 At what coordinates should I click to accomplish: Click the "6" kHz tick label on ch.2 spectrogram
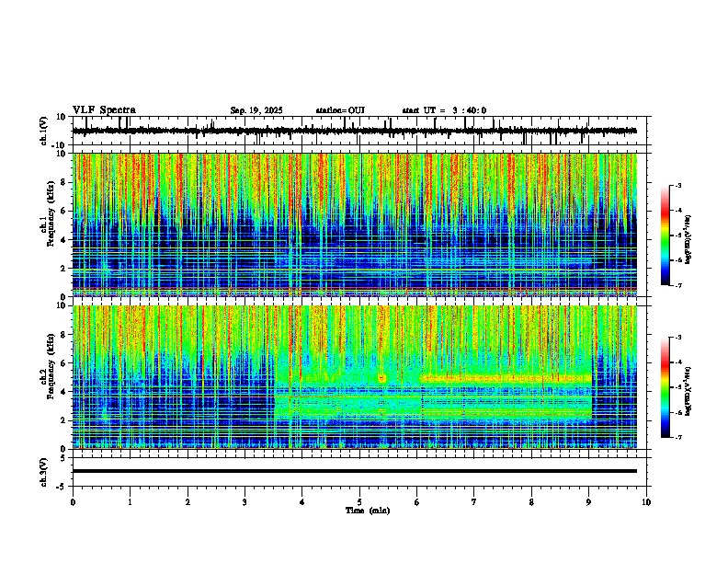pos(63,363)
